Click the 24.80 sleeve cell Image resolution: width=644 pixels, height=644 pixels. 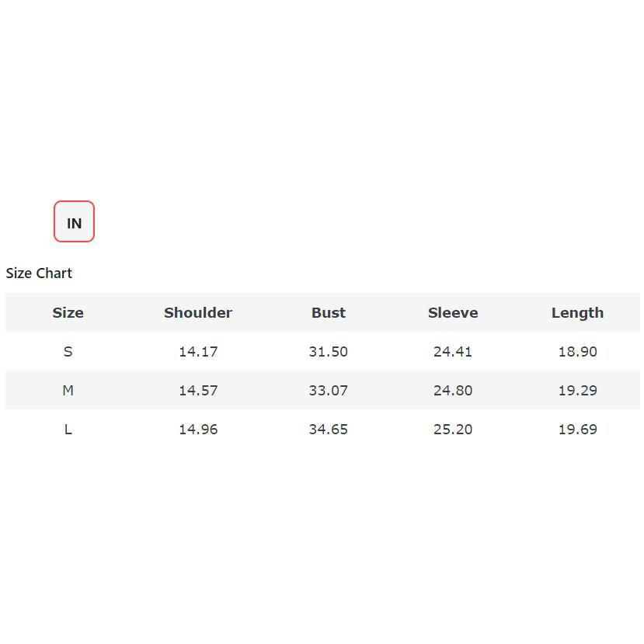click(x=453, y=391)
